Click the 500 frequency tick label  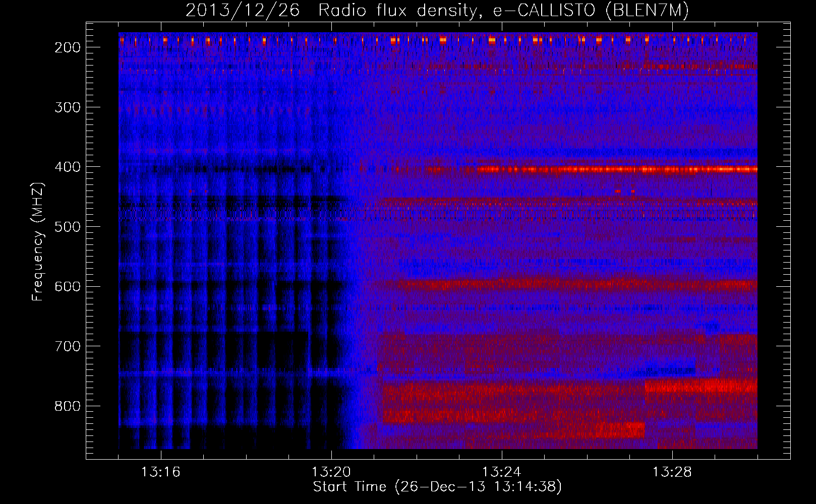click(x=67, y=227)
